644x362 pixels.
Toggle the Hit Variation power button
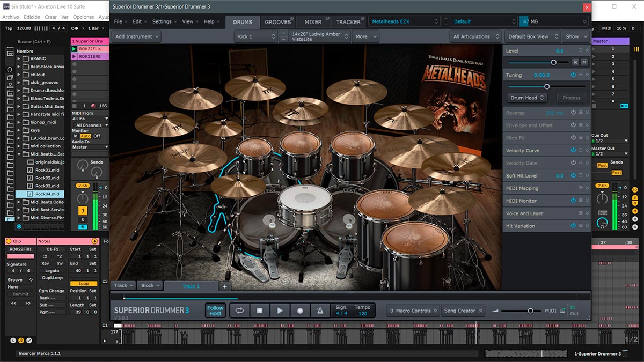click(573, 226)
